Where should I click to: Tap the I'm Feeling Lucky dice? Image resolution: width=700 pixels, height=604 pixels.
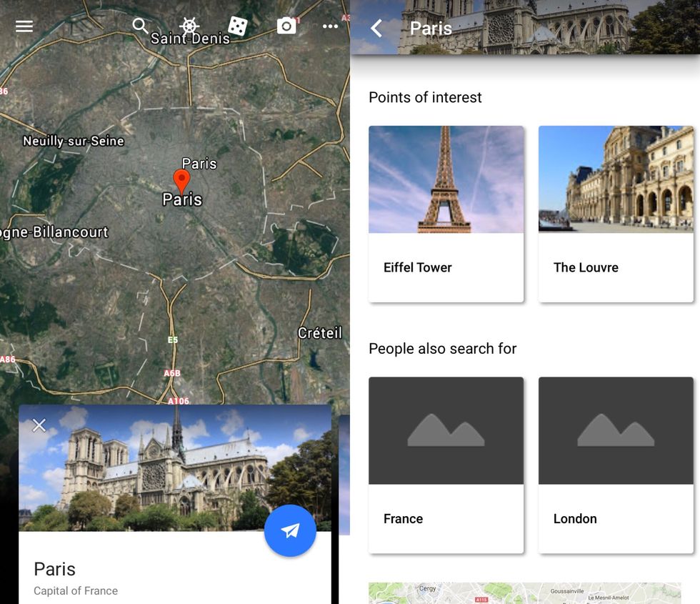click(238, 26)
